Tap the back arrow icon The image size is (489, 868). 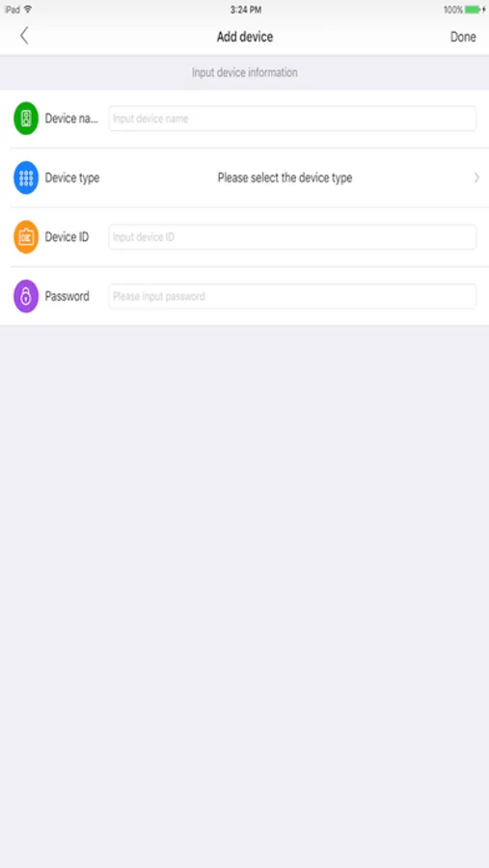click(x=24, y=36)
